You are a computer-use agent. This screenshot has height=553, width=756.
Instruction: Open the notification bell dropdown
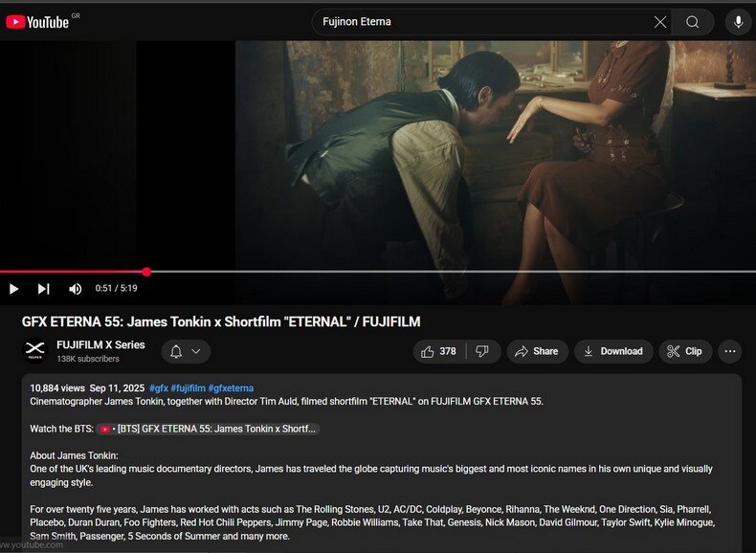186,351
